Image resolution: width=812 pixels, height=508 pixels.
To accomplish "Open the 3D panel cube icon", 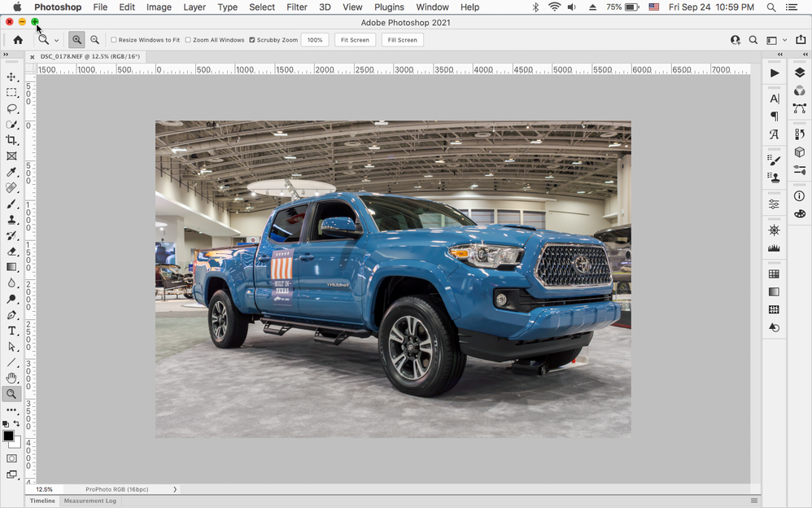I will coord(800,152).
